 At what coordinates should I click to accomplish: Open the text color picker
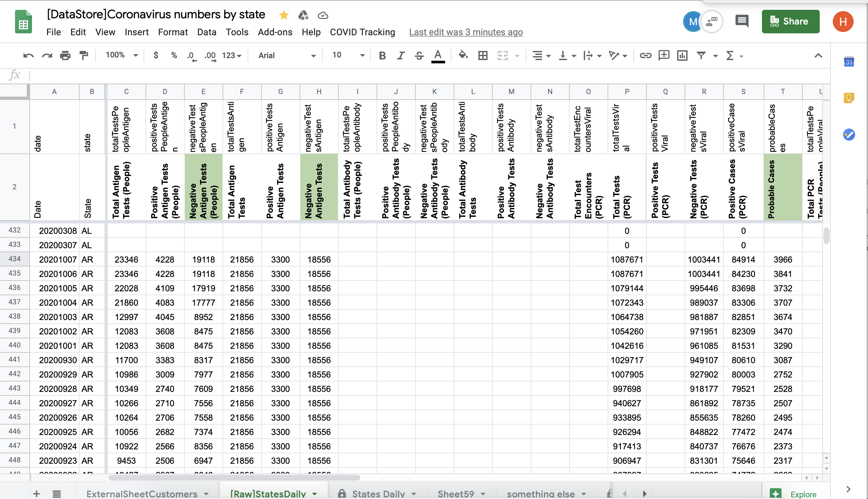pyautogui.click(x=438, y=56)
